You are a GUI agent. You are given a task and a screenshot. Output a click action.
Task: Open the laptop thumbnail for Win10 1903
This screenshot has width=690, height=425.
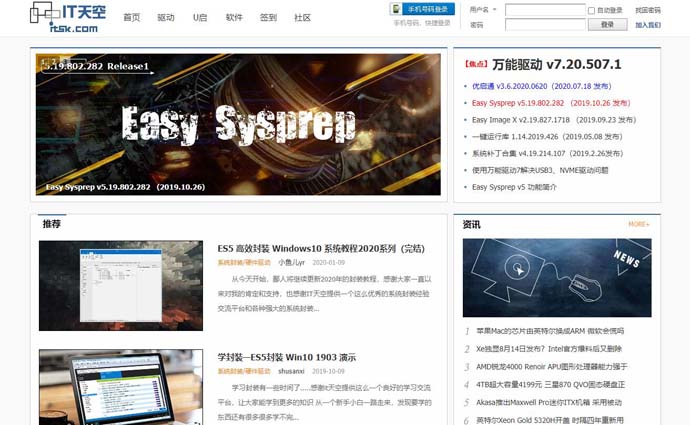121,387
